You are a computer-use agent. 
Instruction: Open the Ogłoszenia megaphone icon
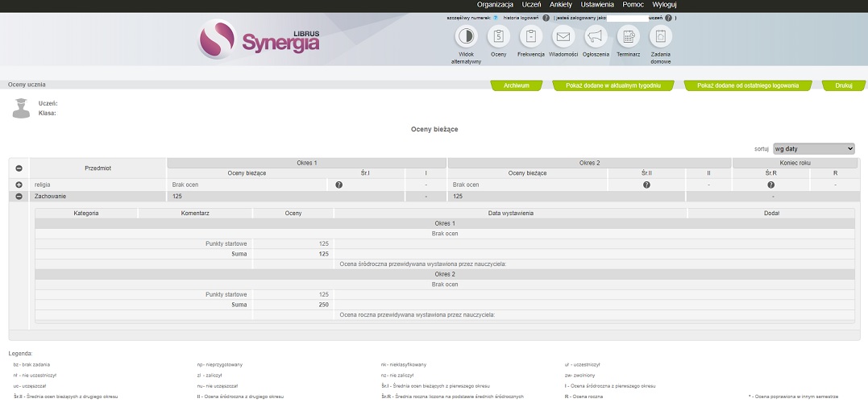point(596,36)
